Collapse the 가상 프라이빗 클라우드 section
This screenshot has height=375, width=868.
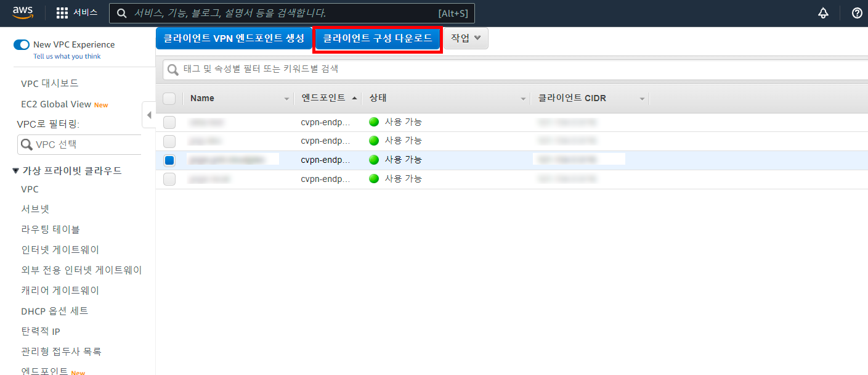tap(15, 171)
